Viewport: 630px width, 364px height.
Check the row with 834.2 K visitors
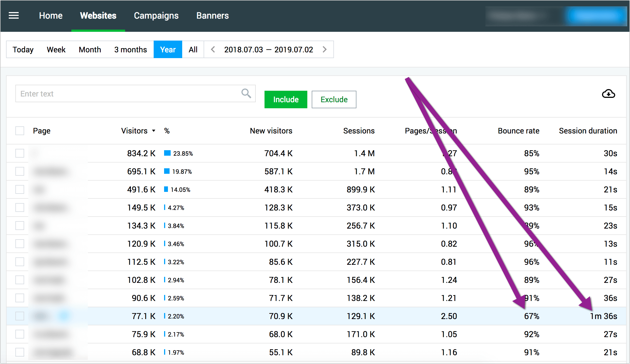tap(20, 153)
